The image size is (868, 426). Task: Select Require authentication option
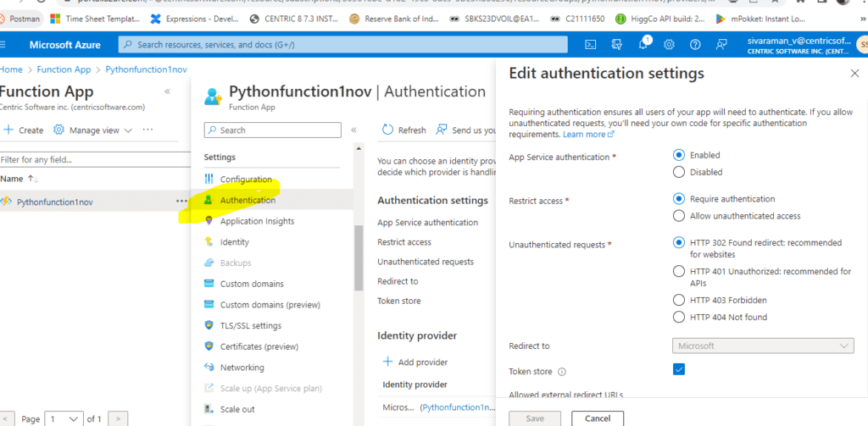click(x=679, y=199)
